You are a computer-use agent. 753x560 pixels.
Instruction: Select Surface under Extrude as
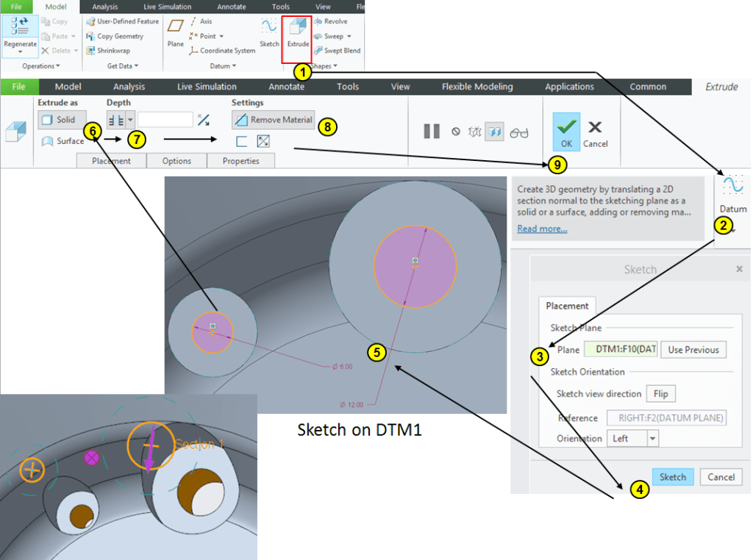tap(64, 141)
